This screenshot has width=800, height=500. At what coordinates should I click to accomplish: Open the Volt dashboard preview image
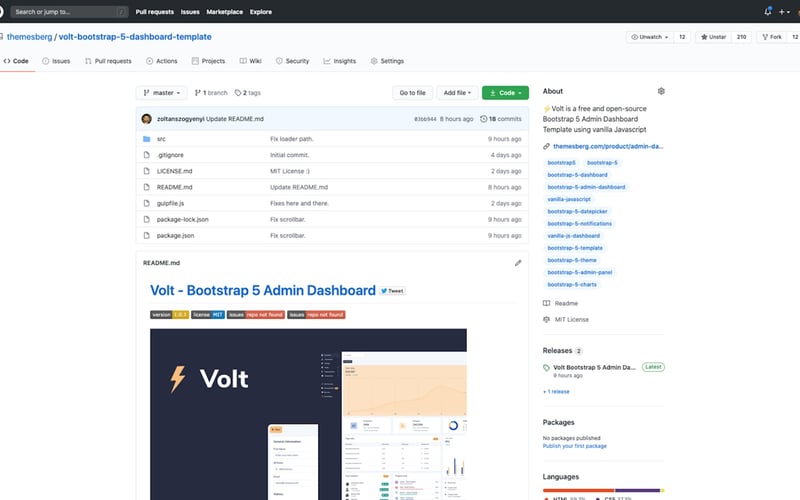(308, 414)
